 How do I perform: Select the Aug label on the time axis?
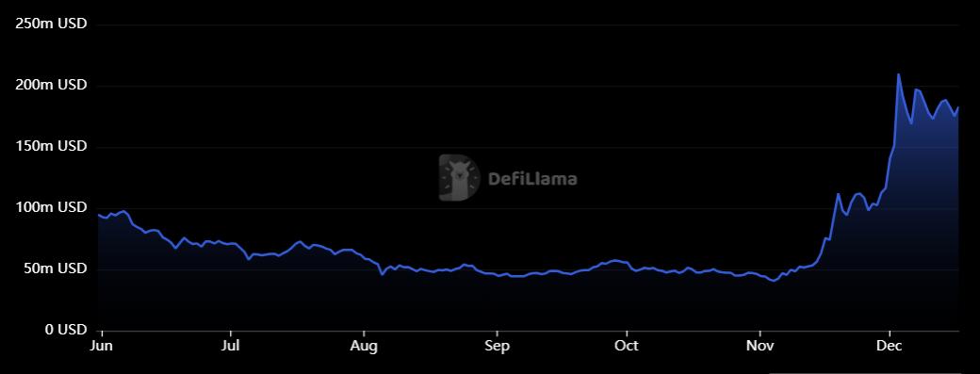(x=364, y=347)
